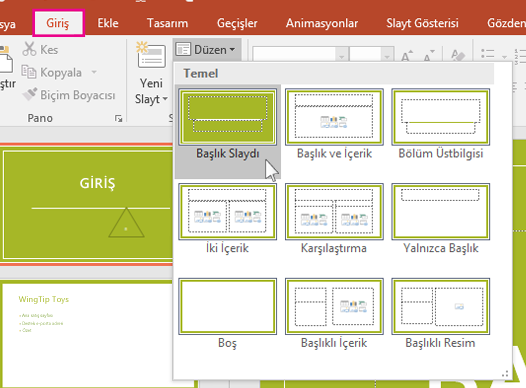Go to the Geçişler tab
Viewport: 526px width, 388px height.
pyautogui.click(x=237, y=23)
